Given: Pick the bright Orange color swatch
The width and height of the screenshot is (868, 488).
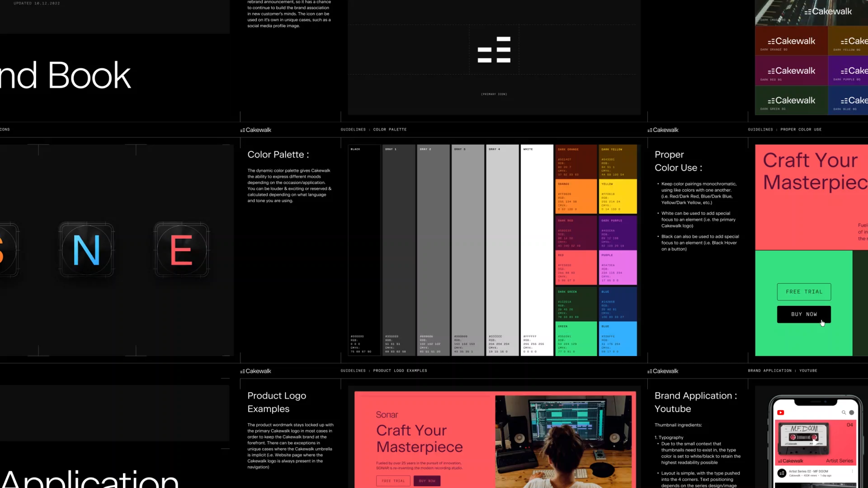Looking at the screenshot, I should (x=576, y=197).
